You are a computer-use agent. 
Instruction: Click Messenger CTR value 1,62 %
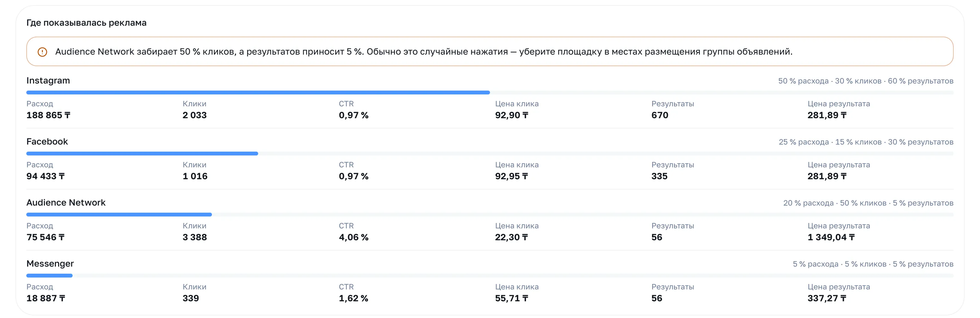pos(354,298)
